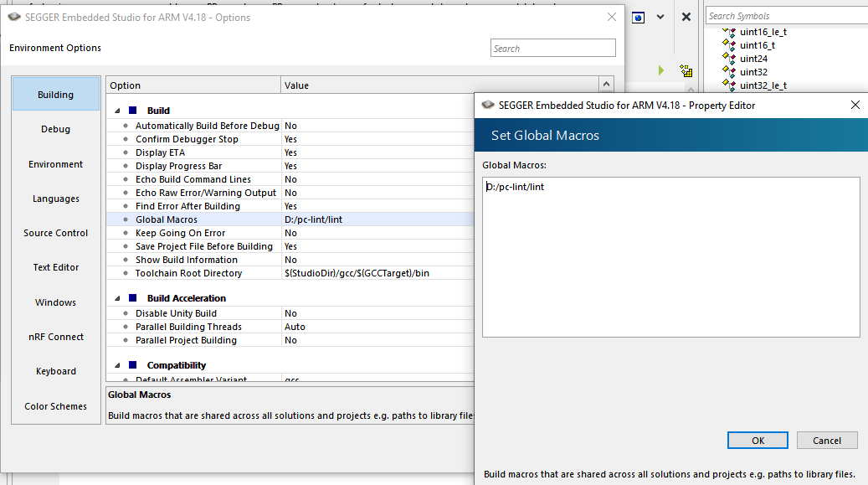
Task: Click the Toolchain Root Directory value
Action: click(357, 273)
